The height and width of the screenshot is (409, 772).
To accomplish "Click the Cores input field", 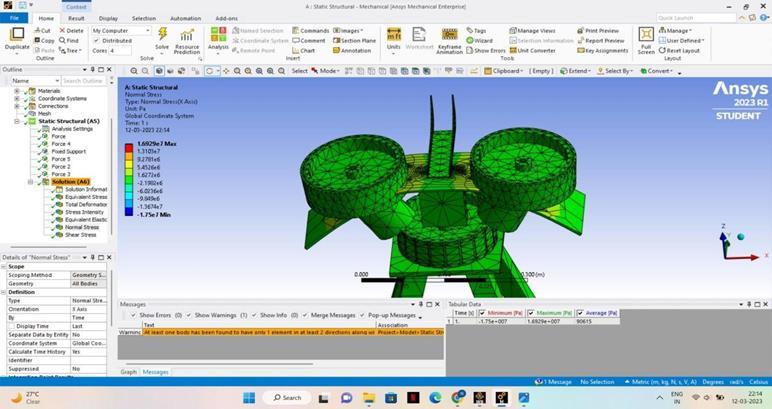I will click(120, 51).
